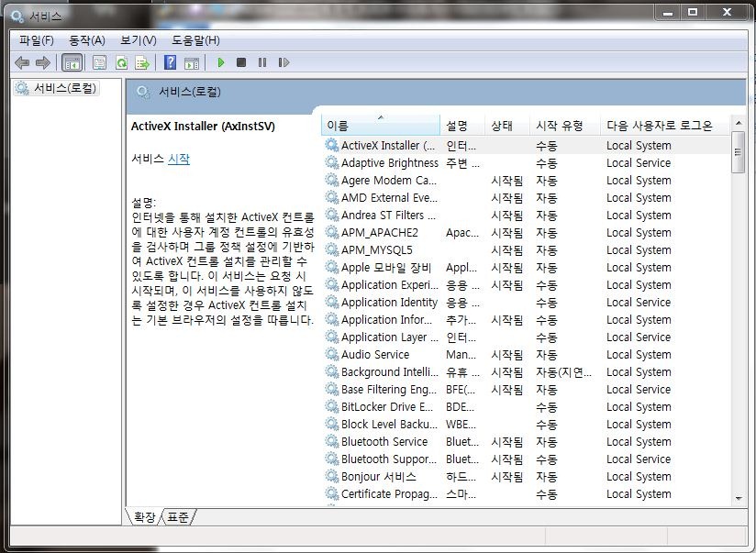This screenshot has width=756, height=553.
Task: Click gear icon of BitLocker Drive E... row
Action: coord(332,407)
